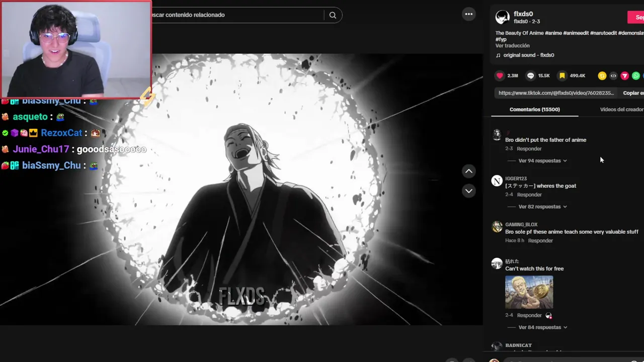
Task: Expand 'Ver 94 respuestas' replies
Action: pos(542,161)
